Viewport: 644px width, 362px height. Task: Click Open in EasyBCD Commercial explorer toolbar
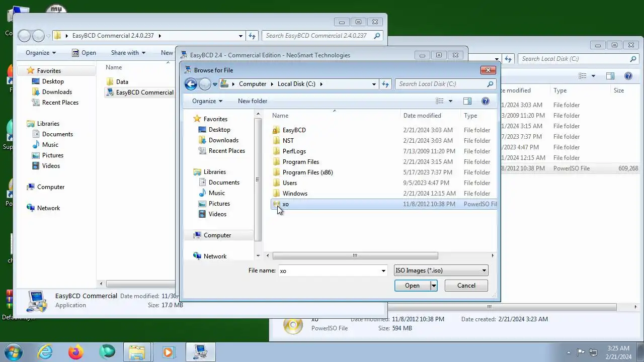coord(84,53)
